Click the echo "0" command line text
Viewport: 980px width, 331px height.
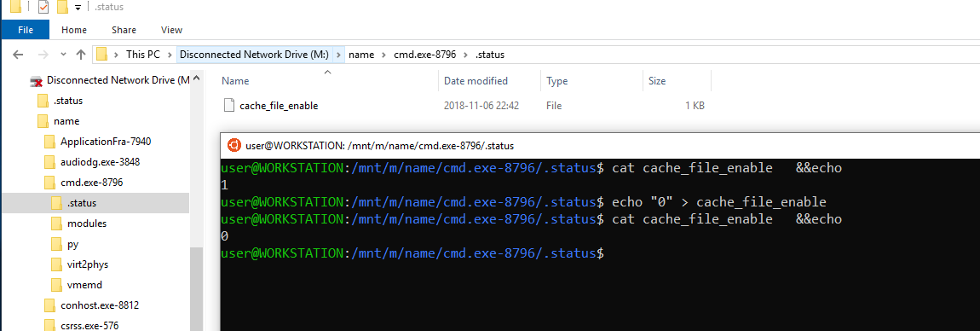[x=718, y=202]
